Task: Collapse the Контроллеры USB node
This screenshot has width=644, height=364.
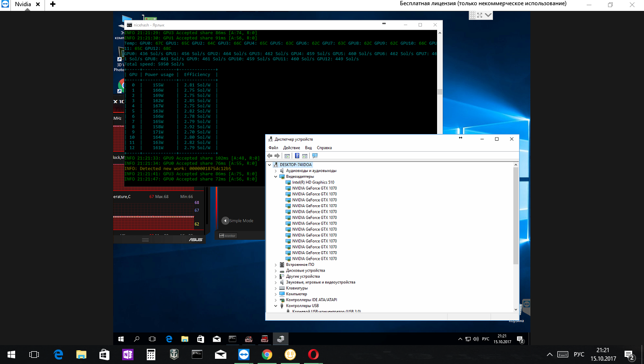Action: [276, 306]
